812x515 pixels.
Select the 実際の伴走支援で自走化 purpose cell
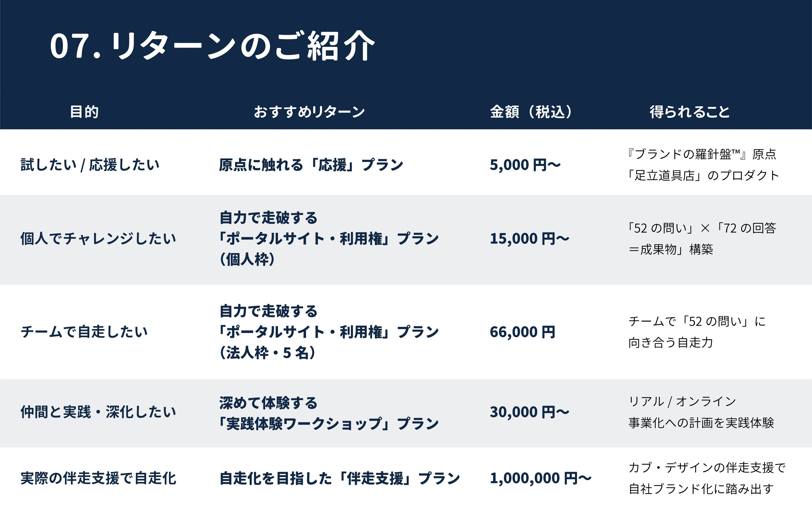coord(98,479)
